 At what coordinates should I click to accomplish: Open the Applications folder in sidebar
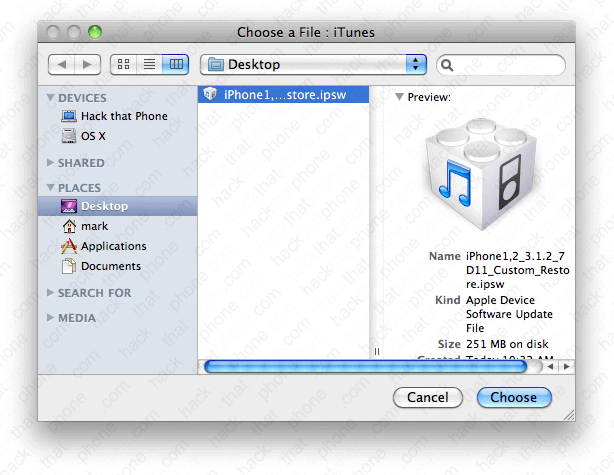coord(113,246)
